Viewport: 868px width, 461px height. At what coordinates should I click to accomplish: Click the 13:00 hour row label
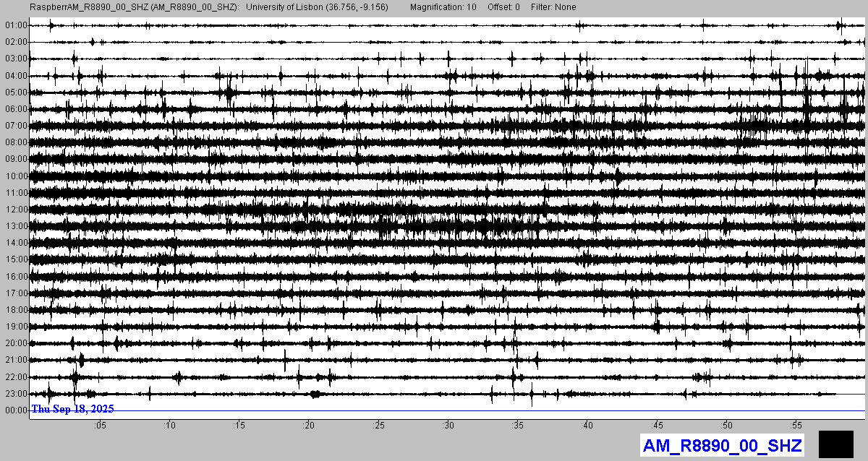(15, 226)
